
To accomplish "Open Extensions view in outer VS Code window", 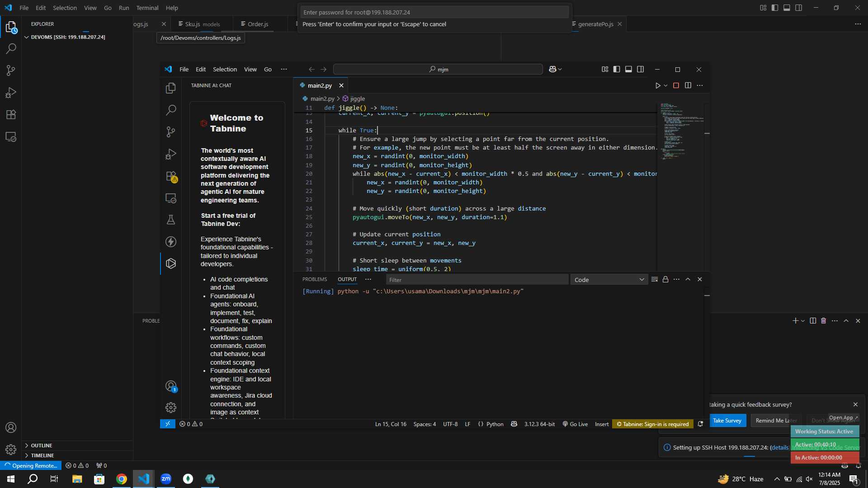I will (11, 114).
